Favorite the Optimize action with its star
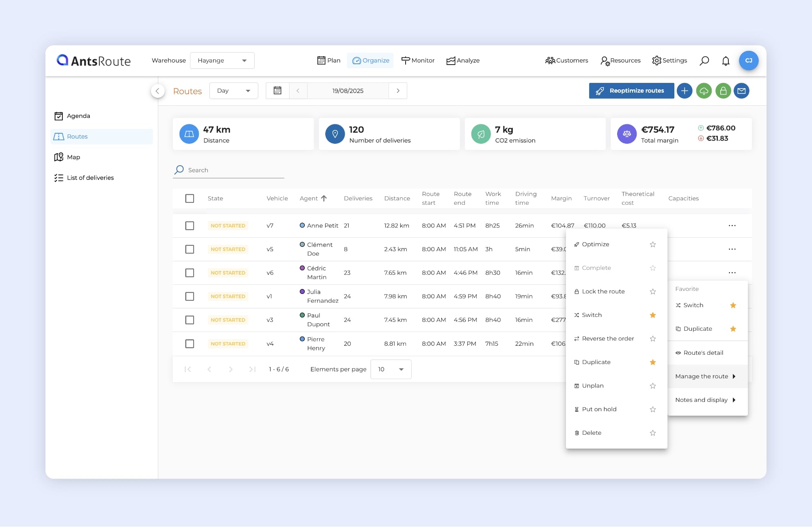 pyautogui.click(x=652, y=244)
